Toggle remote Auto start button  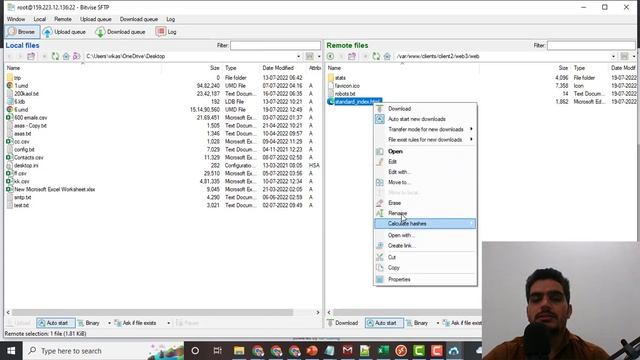384,323
